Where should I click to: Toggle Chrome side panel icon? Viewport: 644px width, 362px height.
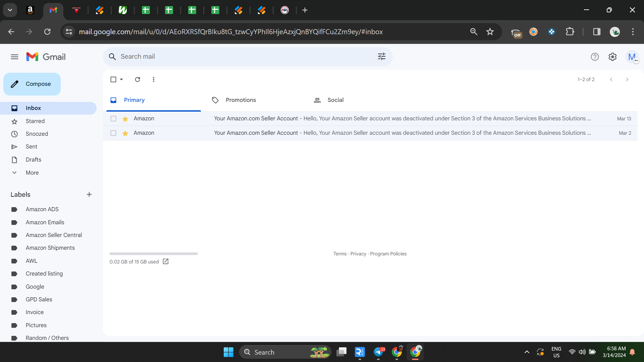point(596,32)
